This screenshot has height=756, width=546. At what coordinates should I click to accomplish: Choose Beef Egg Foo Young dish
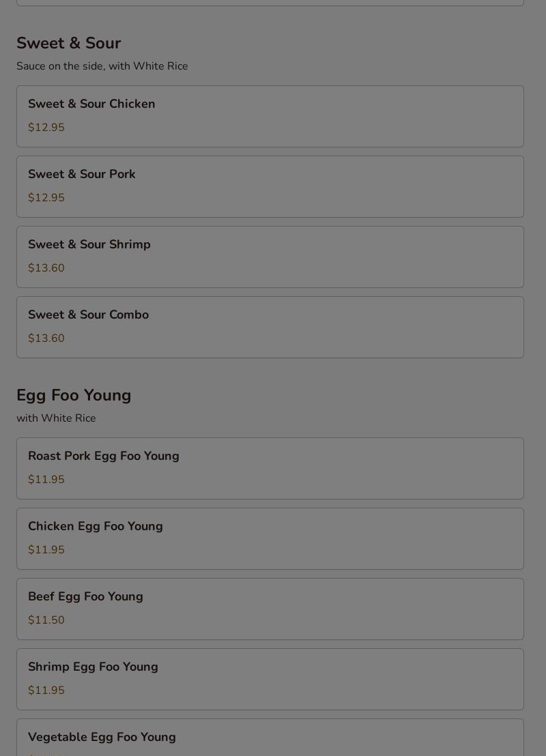pos(85,597)
